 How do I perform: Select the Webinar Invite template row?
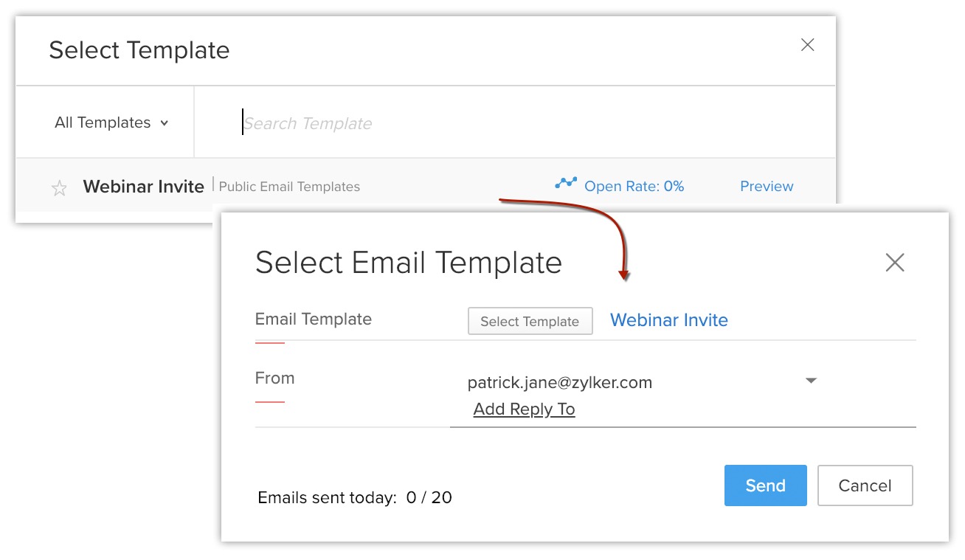tap(144, 187)
